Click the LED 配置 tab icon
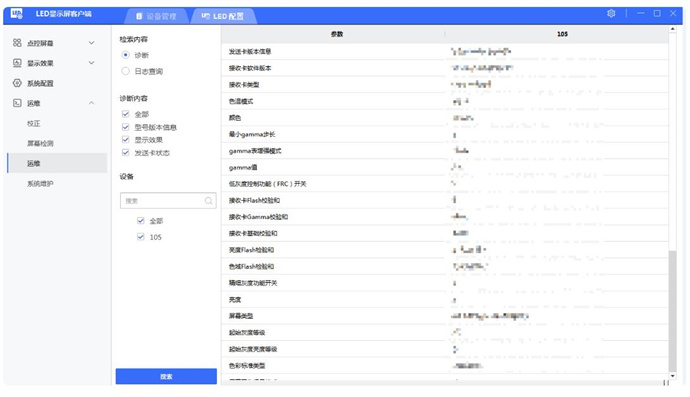This screenshot has height=397, width=690. pyautogui.click(x=206, y=16)
